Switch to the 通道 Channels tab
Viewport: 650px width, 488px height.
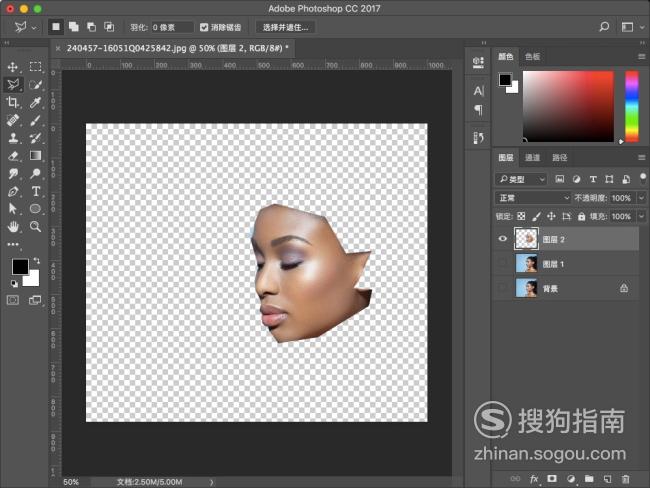[x=532, y=158]
